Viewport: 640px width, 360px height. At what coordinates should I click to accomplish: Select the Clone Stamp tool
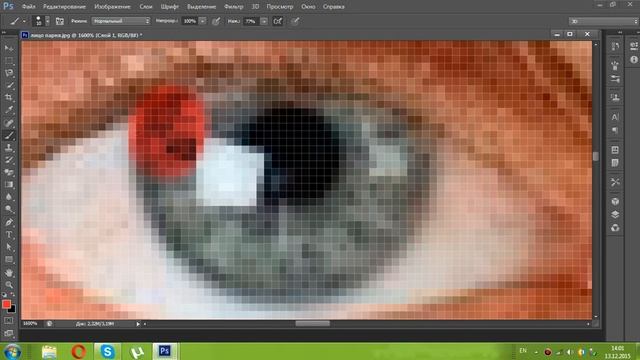(9, 148)
